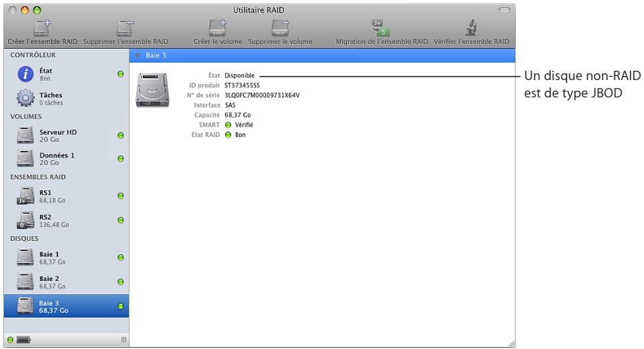Viewport: 644px width, 349px height.
Task: Select the État info icon in sidebar
Action: pyautogui.click(x=25, y=74)
